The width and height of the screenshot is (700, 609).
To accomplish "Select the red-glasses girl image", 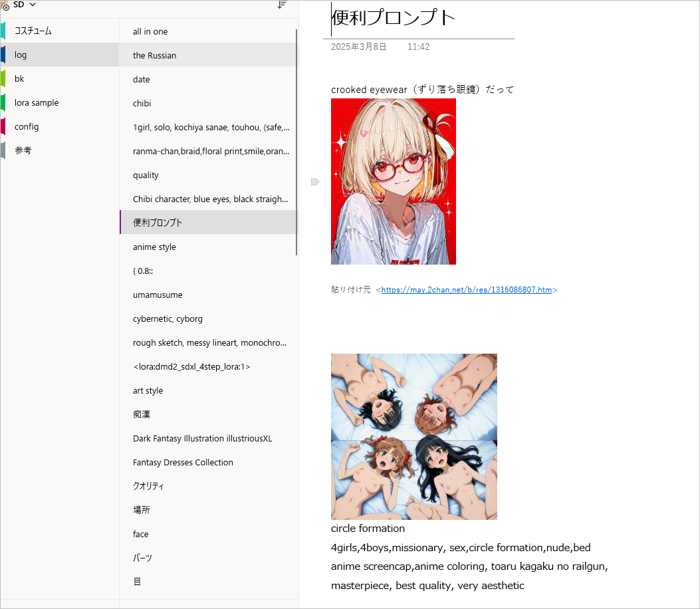I will [x=394, y=182].
